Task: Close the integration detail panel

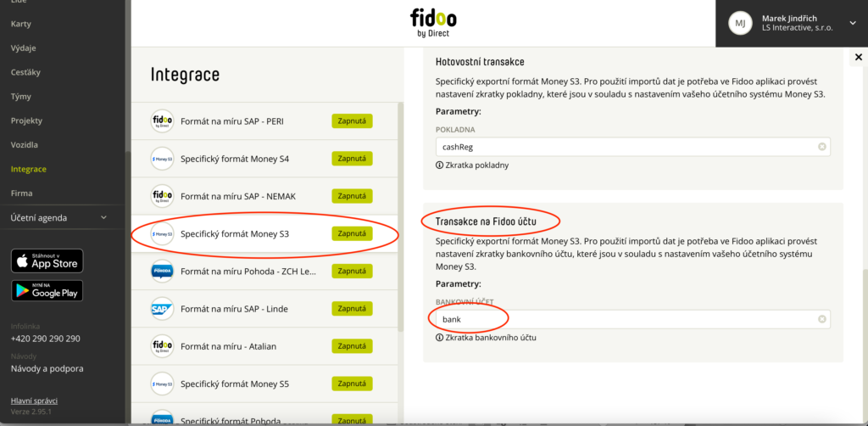Action: point(859,57)
